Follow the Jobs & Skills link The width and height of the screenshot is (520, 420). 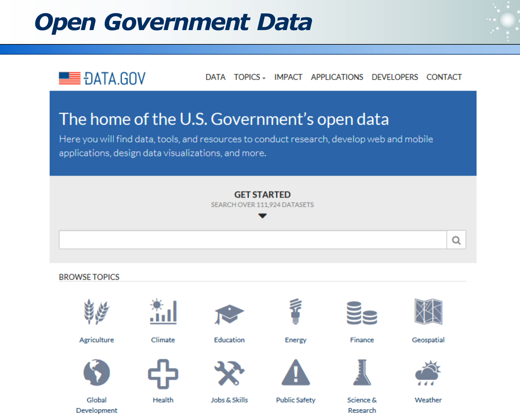[229, 400]
